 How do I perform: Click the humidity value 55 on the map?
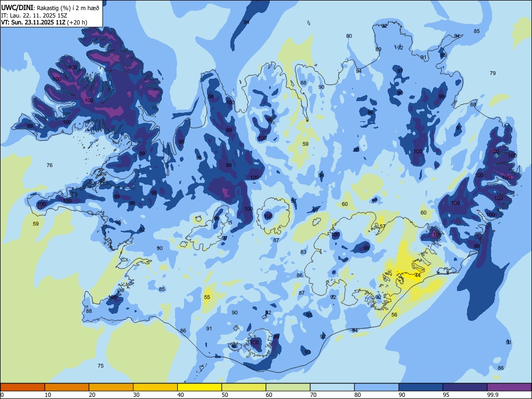pyautogui.click(x=207, y=297)
